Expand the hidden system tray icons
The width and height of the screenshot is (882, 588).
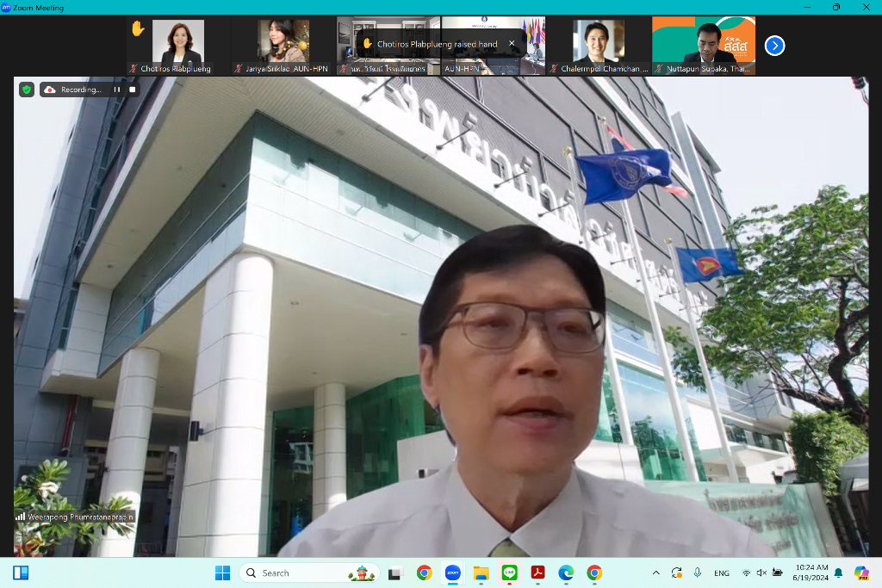[656, 573]
